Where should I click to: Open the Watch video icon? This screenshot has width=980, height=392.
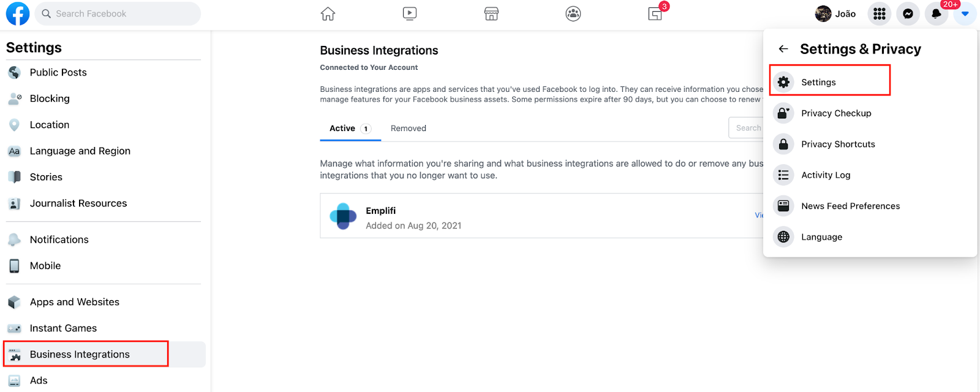(x=410, y=13)
